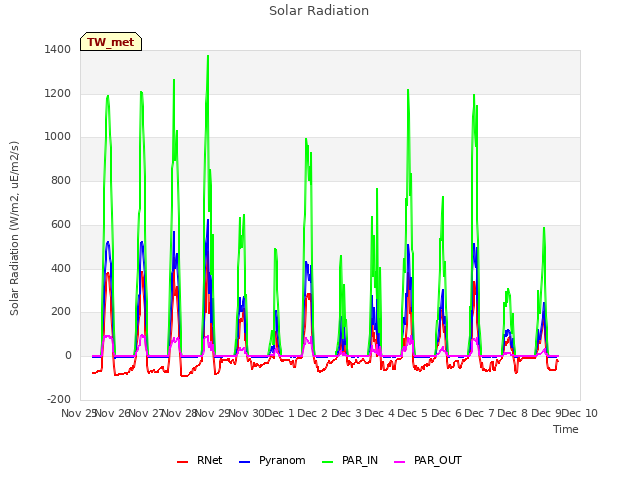The width and height of the screenshot is (640, 480).
Task: Click the 400 y-axis tick label
Action: tap(61, 269)
